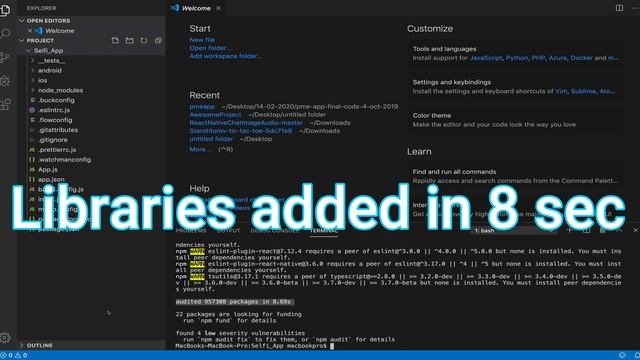This screenshot has height=360, width=640.
Task: Install Sublime keybindings link
Action: [583, 91]
